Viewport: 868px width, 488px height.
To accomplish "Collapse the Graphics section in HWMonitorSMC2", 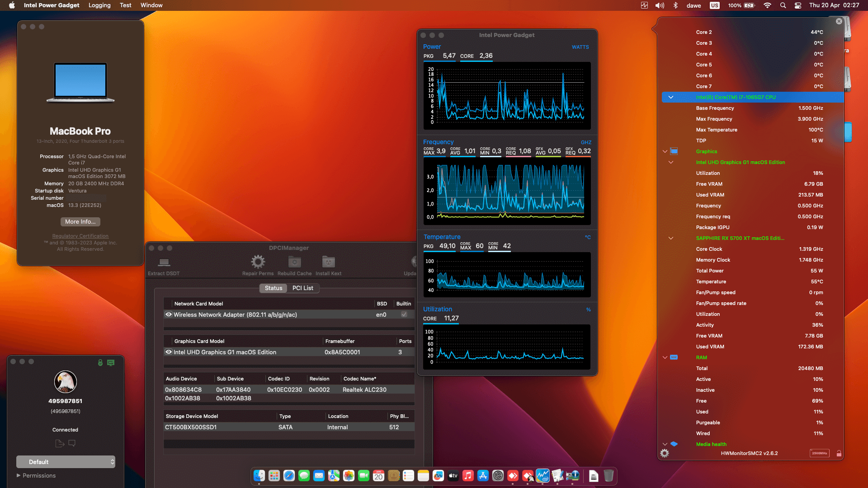I will pos(665,151).
